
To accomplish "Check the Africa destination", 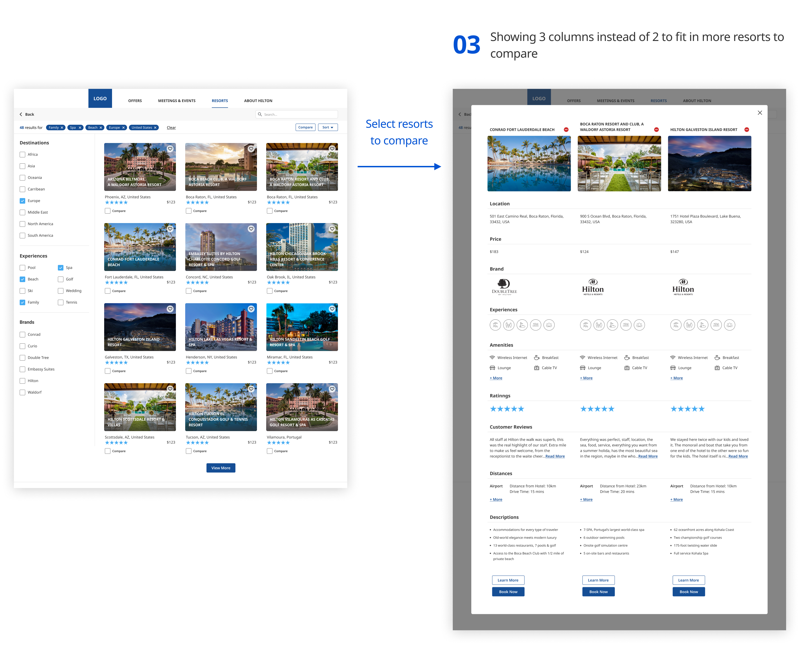I will tap(22, 155).
